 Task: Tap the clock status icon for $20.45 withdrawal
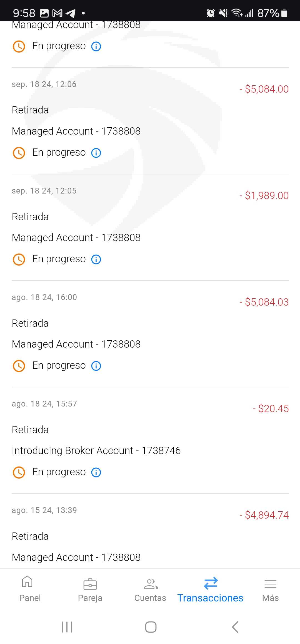pyautogui.click(x=19, y=472)
